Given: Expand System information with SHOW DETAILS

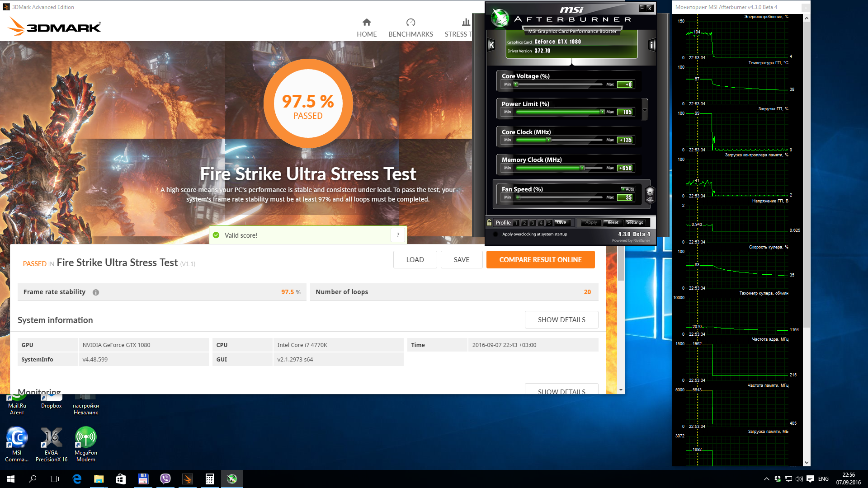Looking at the screenshot, I should coord(561,319).
